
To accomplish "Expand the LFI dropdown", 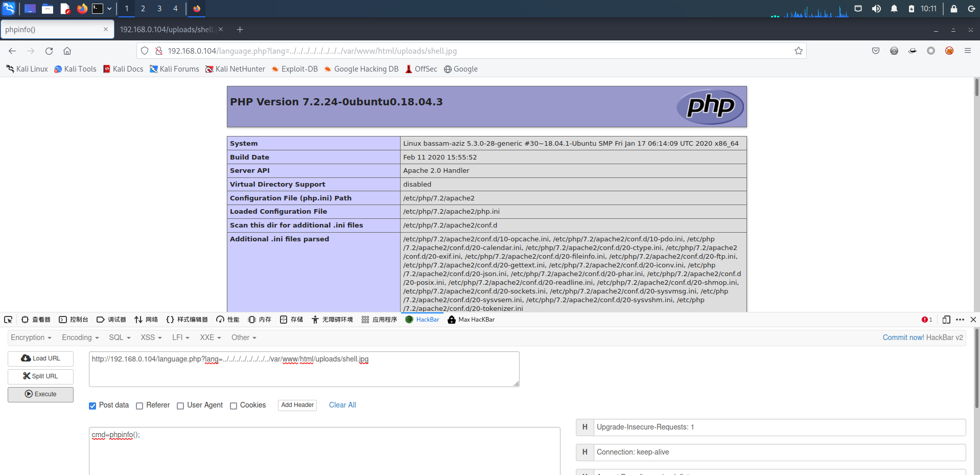I will click(x=181, y=337).
